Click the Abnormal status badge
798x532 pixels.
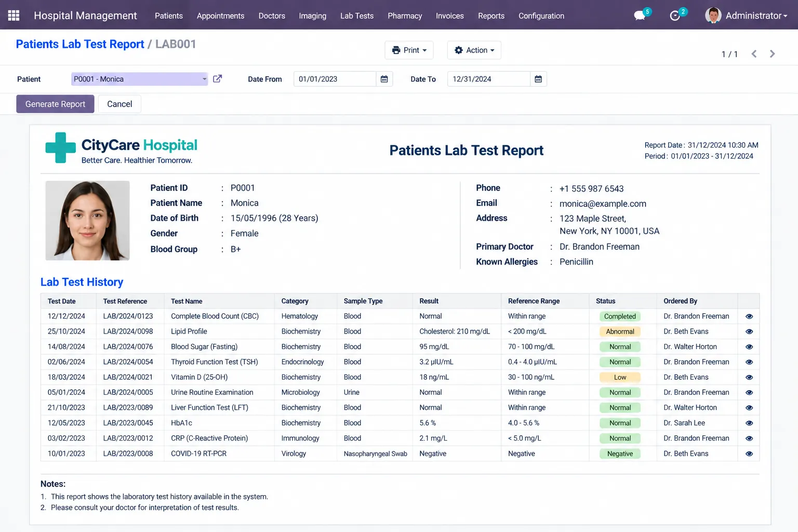click(x=620, y=331)
